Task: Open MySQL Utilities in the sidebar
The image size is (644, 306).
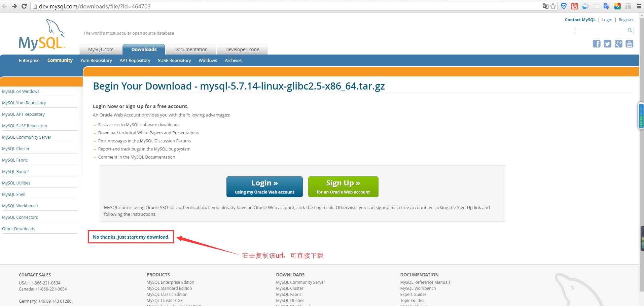Action: pyautogui.click(x=16, y=183)
